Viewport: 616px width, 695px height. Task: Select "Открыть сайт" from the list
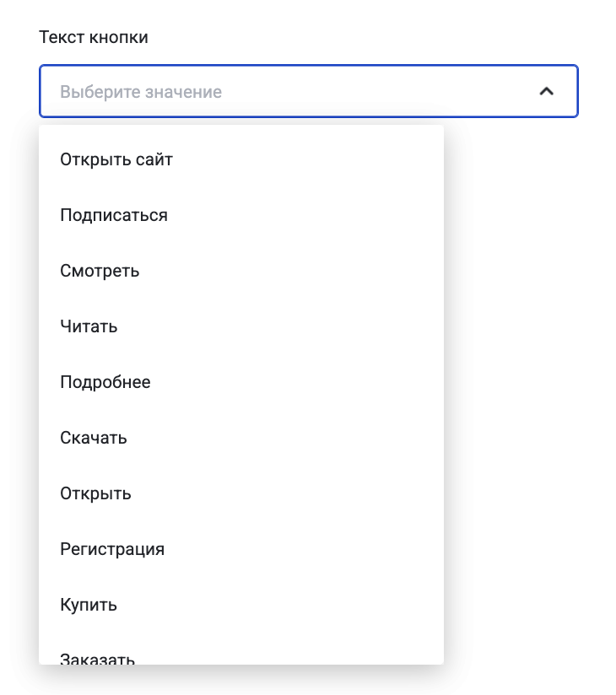coord(116,159)
